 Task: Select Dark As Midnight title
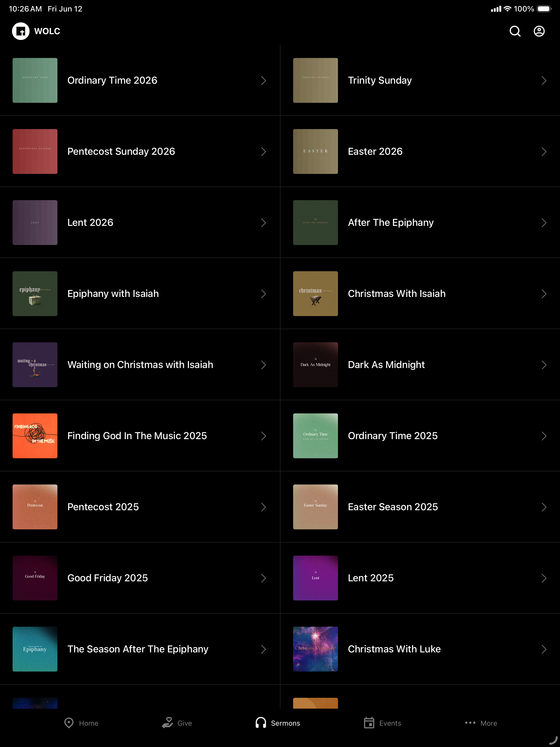pyautogui.click(x=386, y=365)
